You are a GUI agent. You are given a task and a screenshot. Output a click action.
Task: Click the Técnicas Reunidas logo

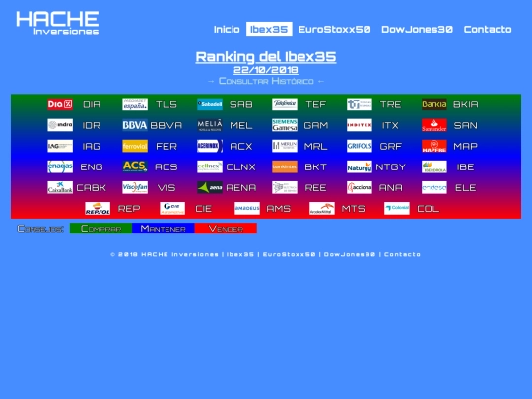[x=360, y=104]
